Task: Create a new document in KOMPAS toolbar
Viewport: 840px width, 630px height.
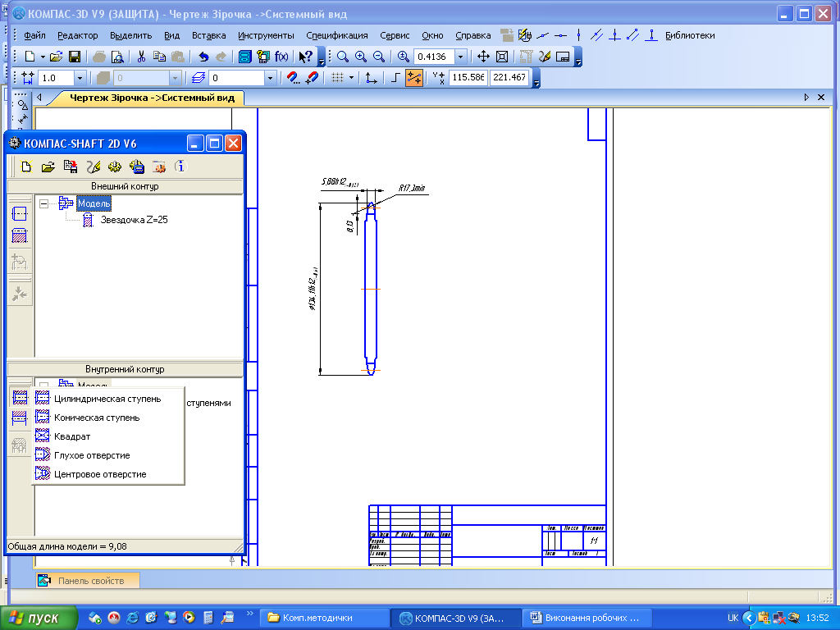Action: coord(30,57)
